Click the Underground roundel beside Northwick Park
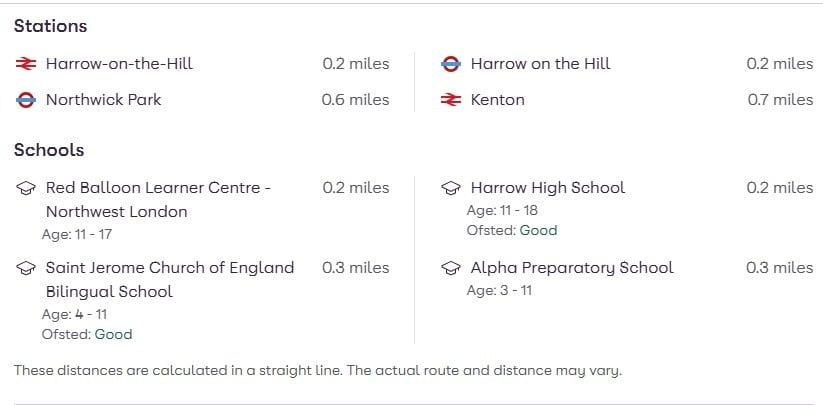Viewport: 823px width, 405px height. (x=26, y=100)
